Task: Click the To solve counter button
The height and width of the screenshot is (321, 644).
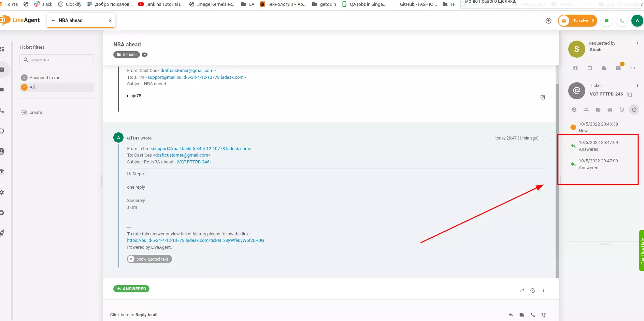Action: tap(577, 20)
